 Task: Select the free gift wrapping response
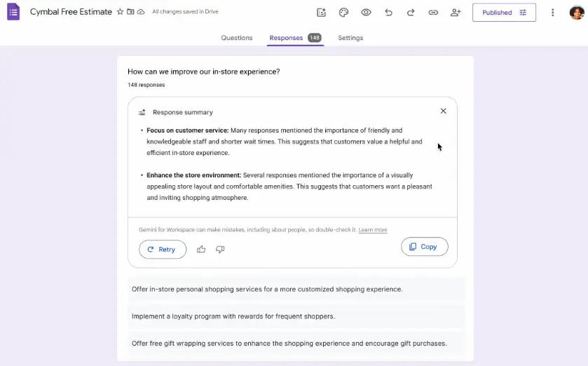coord(296,343)
